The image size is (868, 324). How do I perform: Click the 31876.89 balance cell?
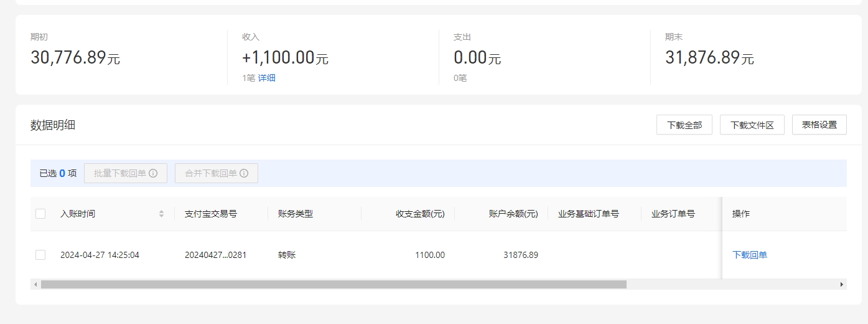coord(521,255)
